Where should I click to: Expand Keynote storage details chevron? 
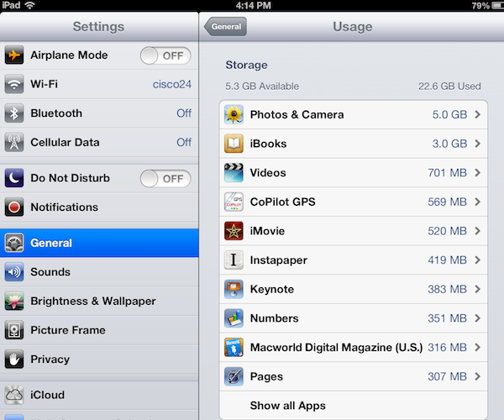coord(478,289)
